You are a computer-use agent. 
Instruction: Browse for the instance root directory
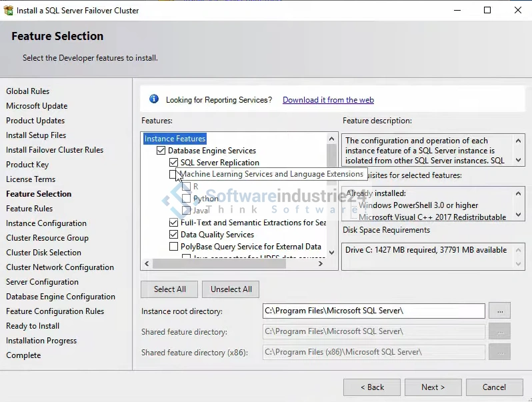(x=499, y=311)
